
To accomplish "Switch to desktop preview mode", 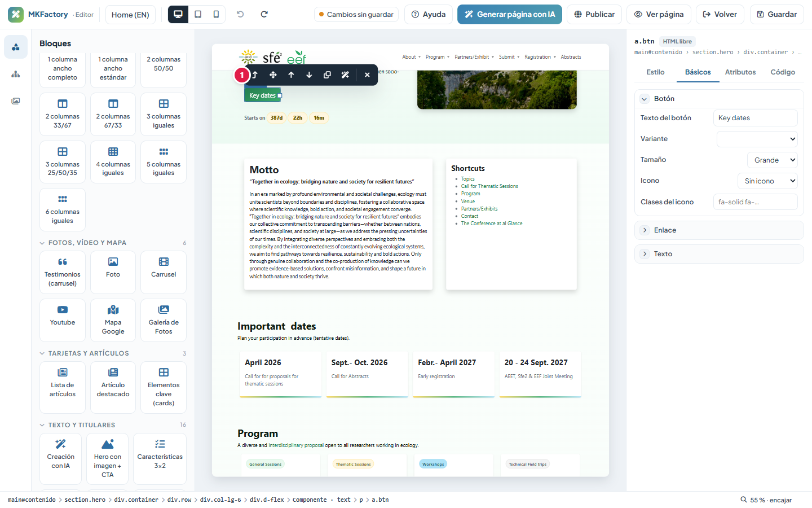I will [x=178, y=14].
